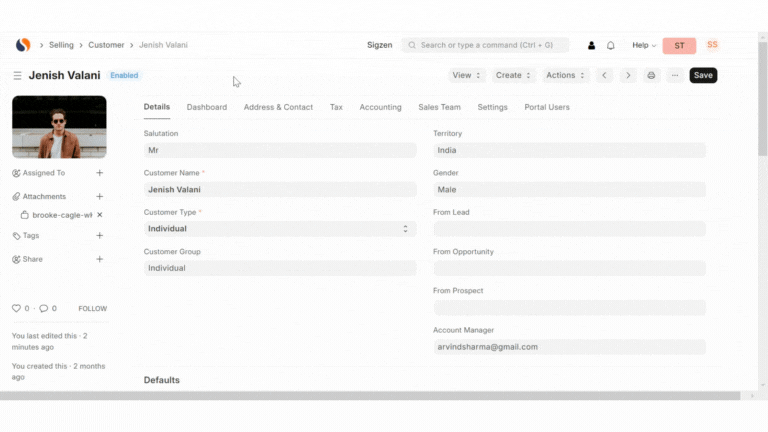Add a tag using the plus icon

pos(99,236)
